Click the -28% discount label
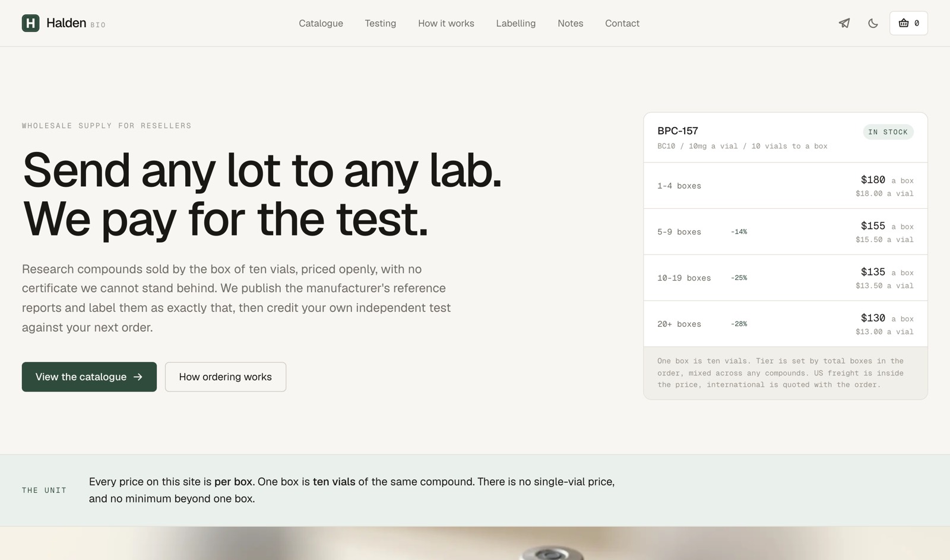This screenshot has height=560, width=950. pos(739,324)
